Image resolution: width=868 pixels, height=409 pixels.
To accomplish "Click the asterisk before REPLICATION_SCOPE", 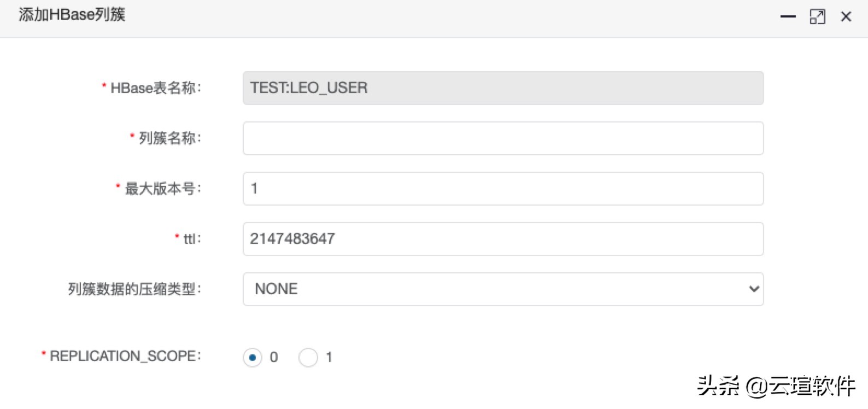I will click(x=42, y=352).
